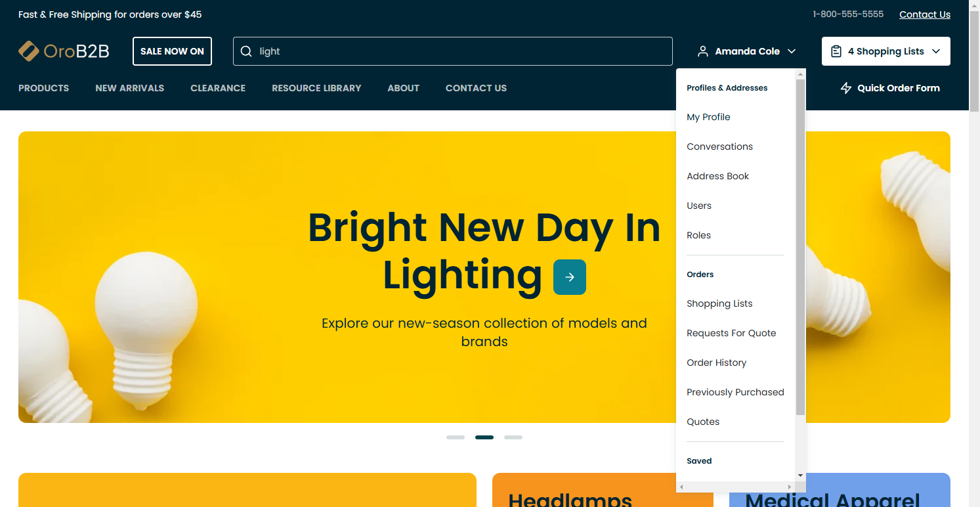Click the shopping lists clipboard icon
Screen dimensions: 980x507
coord(836,51)
